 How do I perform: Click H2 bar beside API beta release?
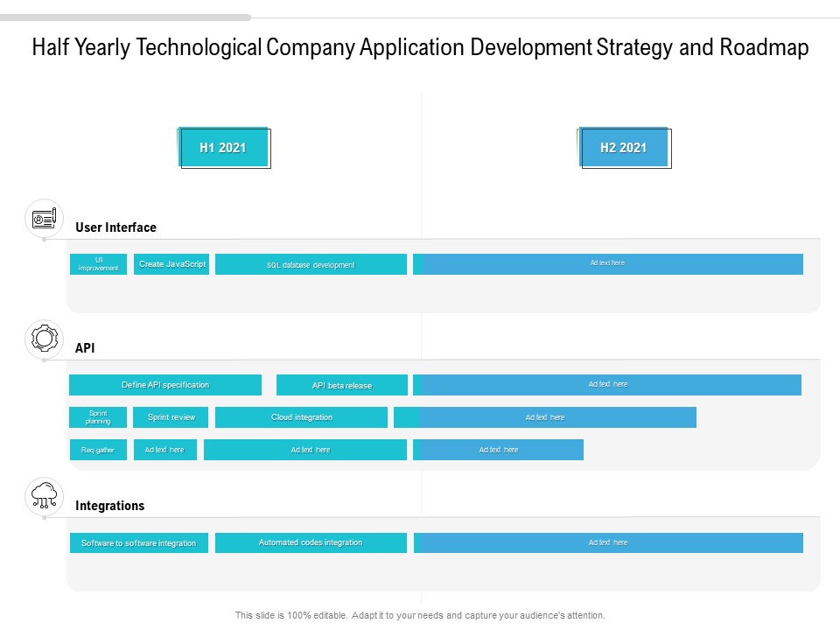click(607, 385)
